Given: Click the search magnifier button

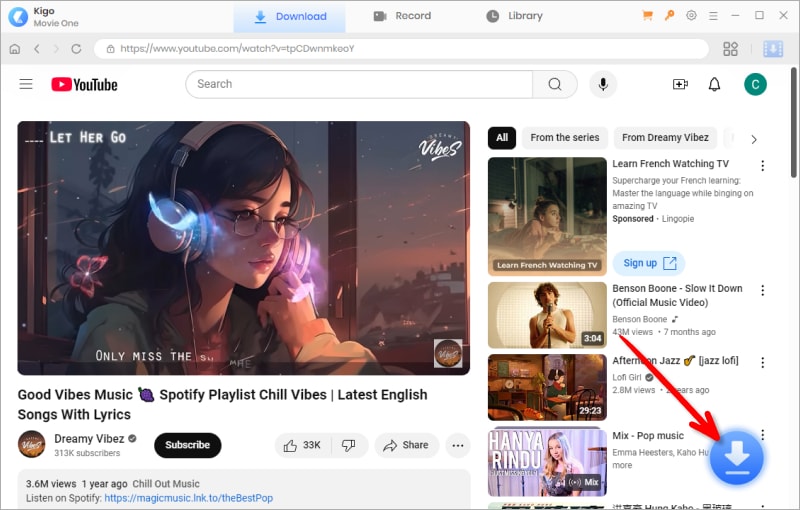Looking at the screenshot, I should 555,84.
